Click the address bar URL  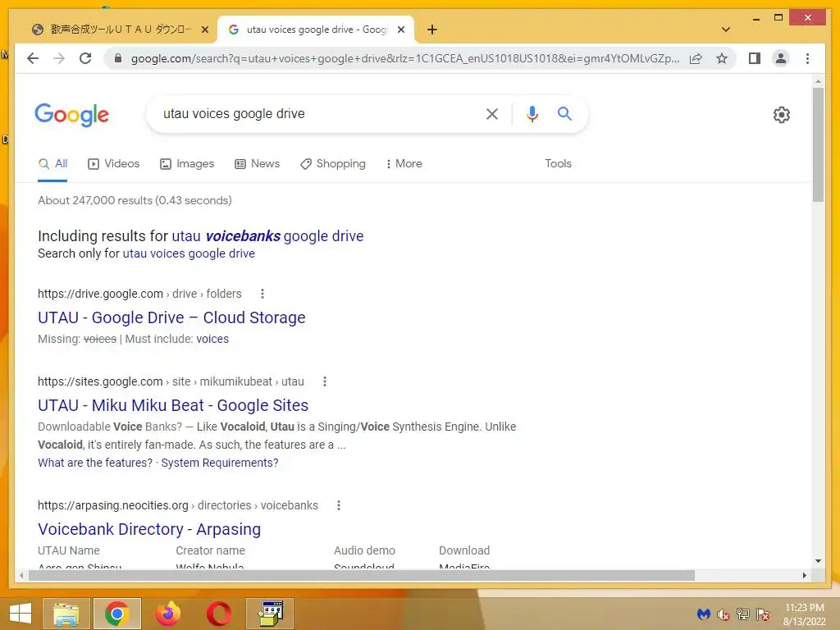pyautogui.click(x=405, y=58)
